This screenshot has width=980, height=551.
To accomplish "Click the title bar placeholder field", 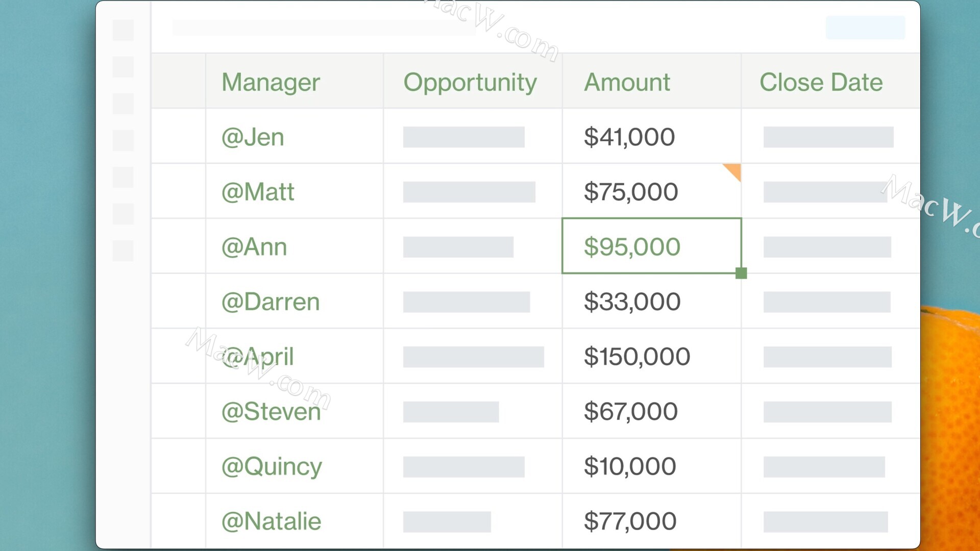I will (324, 28).
